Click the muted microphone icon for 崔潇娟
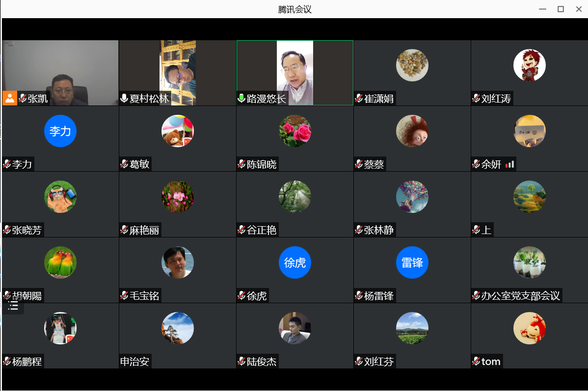This screenshot has width=588, height=391. (359, 99)
